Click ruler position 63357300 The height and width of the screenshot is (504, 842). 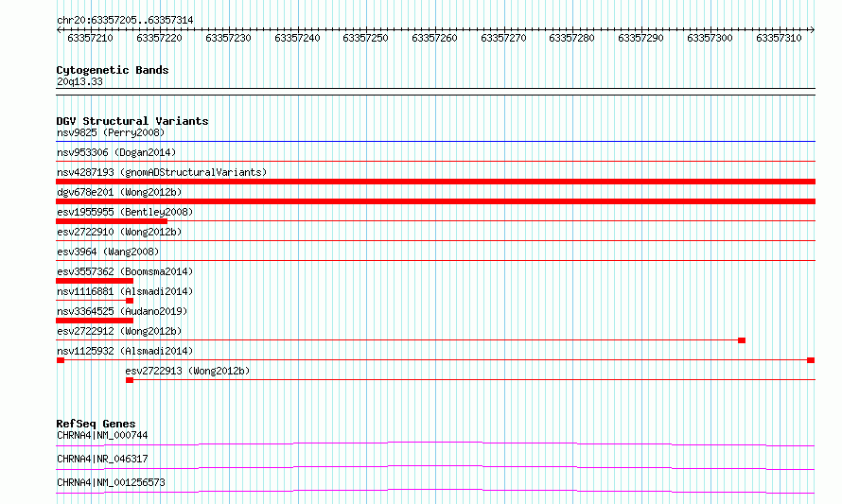click(710, 38)
